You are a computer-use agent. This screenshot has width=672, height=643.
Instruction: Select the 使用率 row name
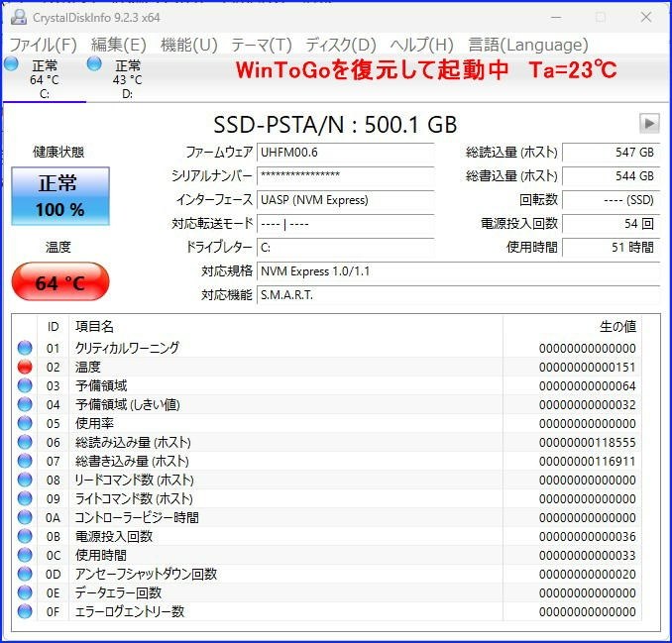[x=94, y=423]
